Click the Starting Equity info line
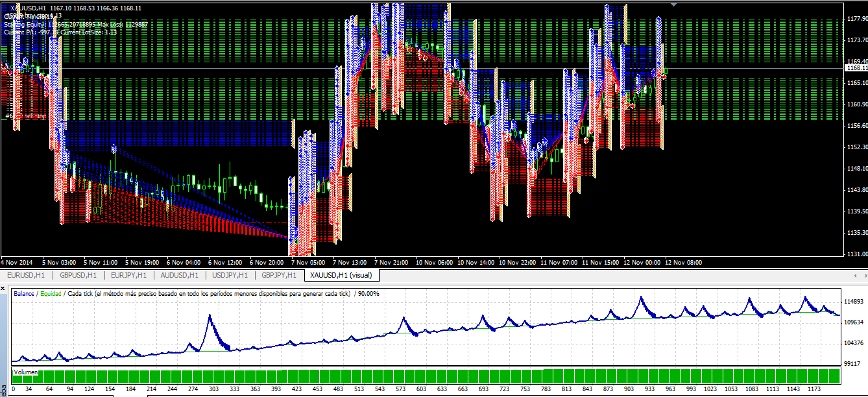Viewport: 868px width, 397px height. point(76,24)
